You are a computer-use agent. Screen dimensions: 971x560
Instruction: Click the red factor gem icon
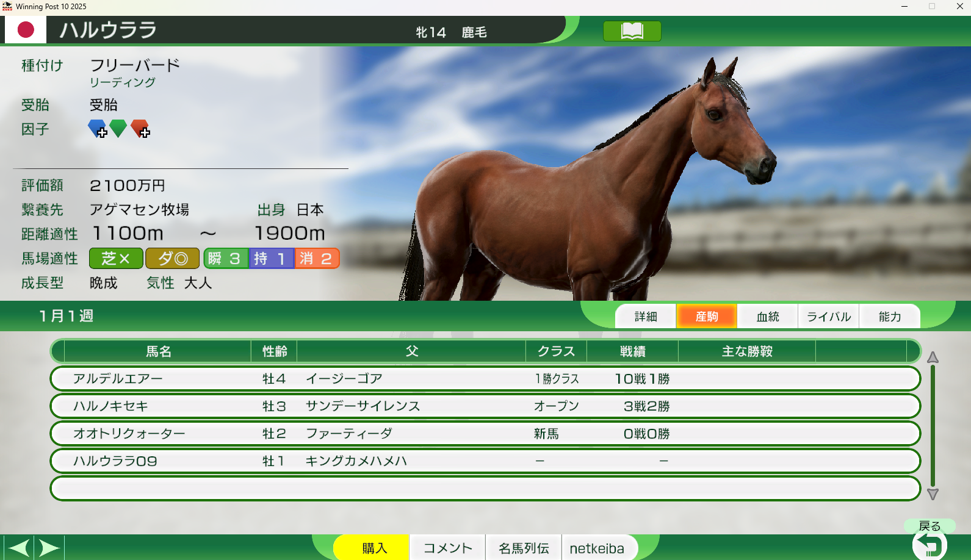(x=140, y=129)
